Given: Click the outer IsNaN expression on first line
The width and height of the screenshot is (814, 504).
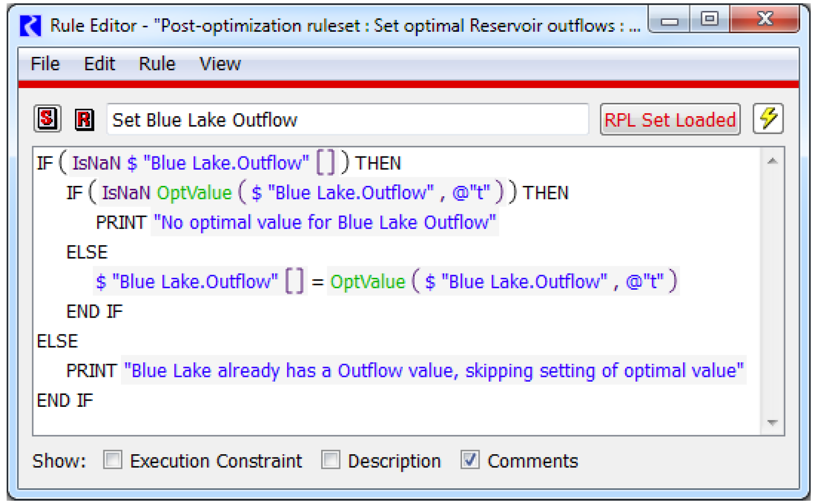Looking at the screenshot, I should tap(96, 163).
